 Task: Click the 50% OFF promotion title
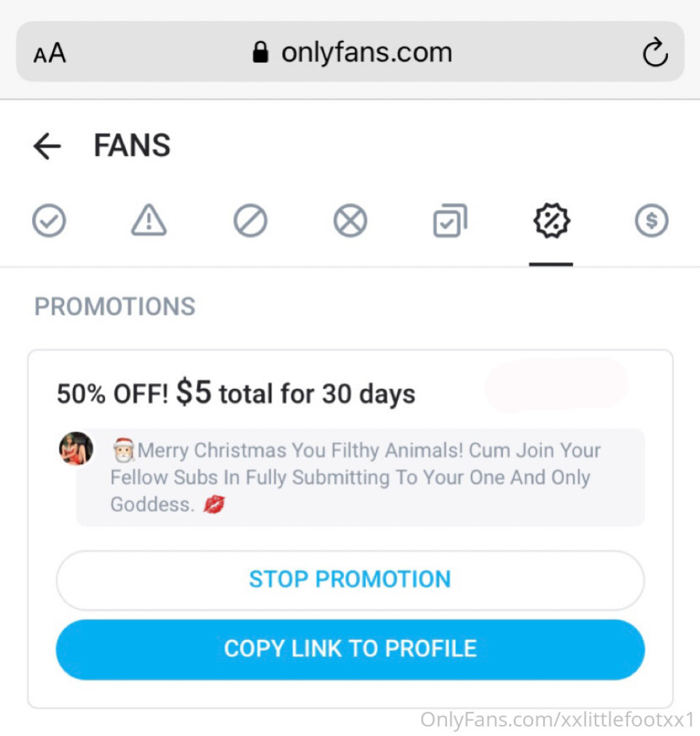236,393
